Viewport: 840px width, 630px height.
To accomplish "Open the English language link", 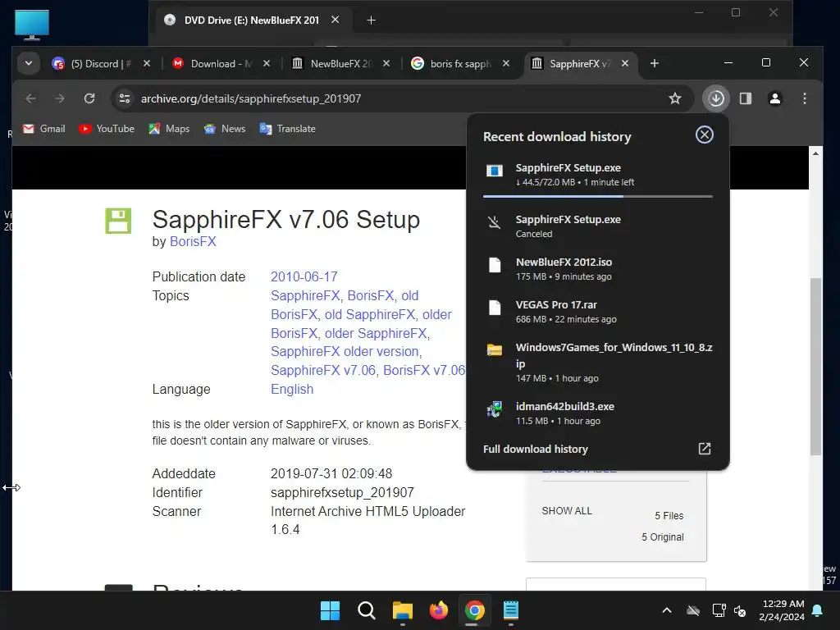I will click(292, 389).
